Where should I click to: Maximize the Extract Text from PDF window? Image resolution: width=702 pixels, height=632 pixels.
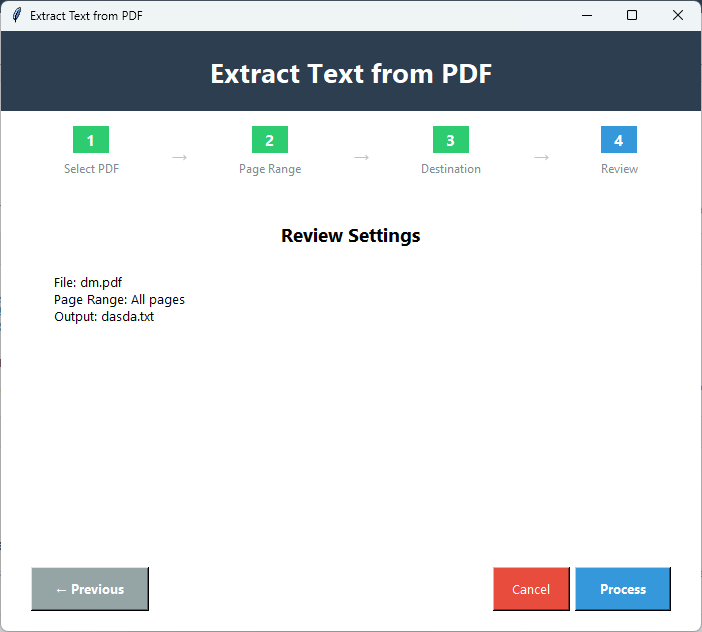coord(632,15)
